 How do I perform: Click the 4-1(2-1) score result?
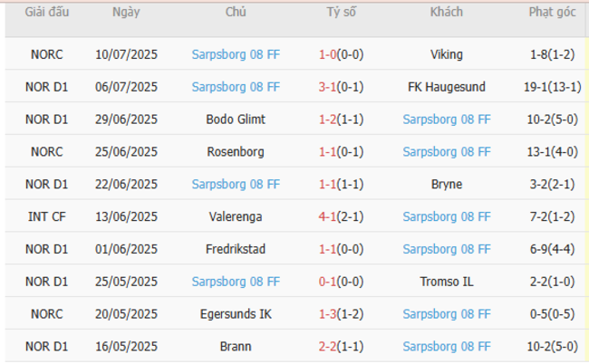341,217
